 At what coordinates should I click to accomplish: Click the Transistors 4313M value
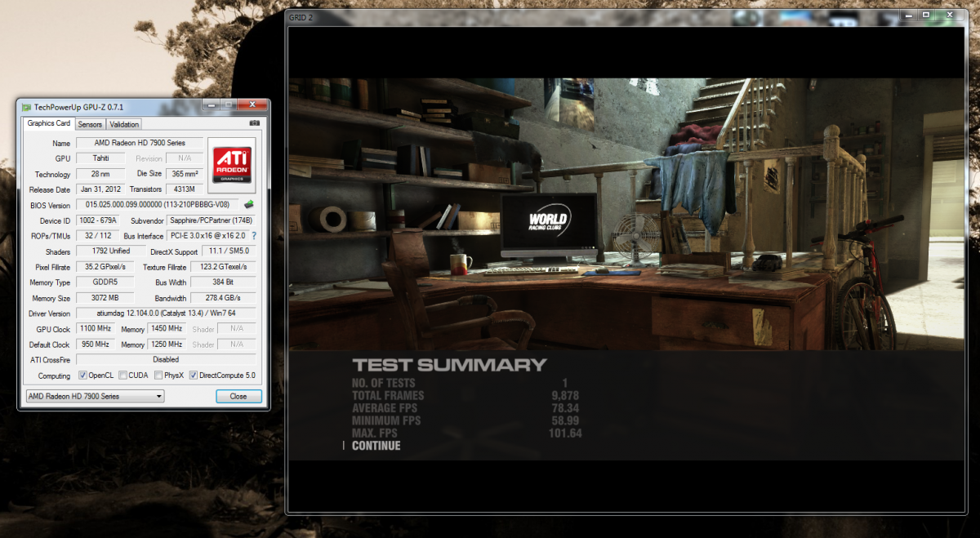pos(185,189)
